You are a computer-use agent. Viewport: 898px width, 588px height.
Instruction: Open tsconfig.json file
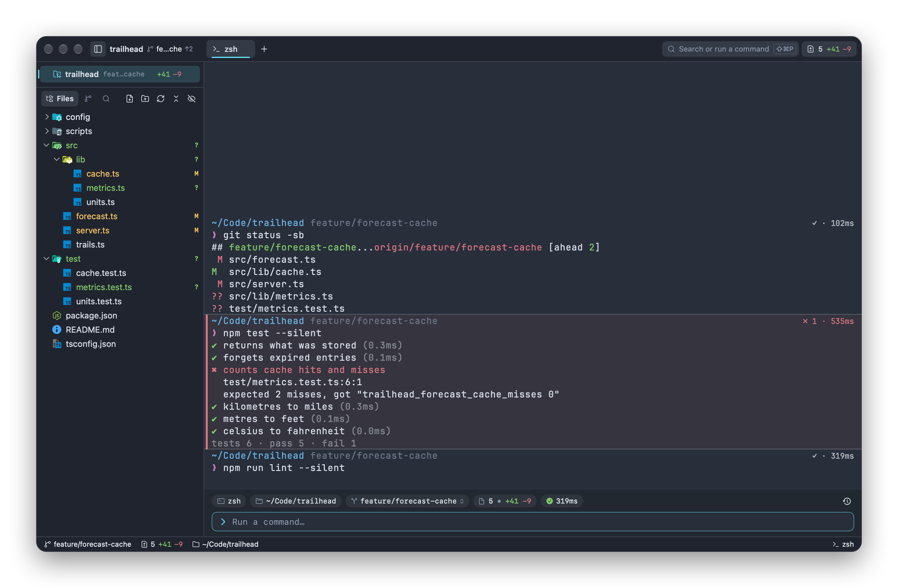click(91, 344)
